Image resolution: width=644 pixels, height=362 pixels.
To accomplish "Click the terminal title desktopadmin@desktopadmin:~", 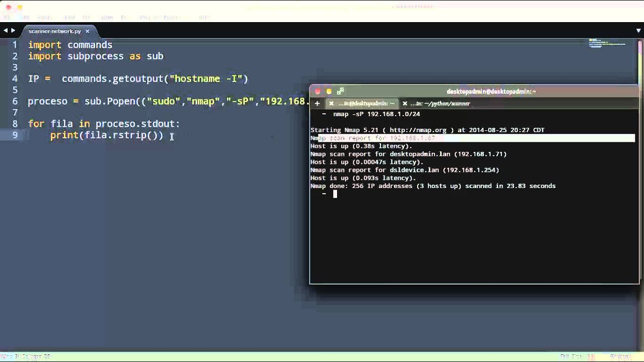I will (x=491, y=92).
